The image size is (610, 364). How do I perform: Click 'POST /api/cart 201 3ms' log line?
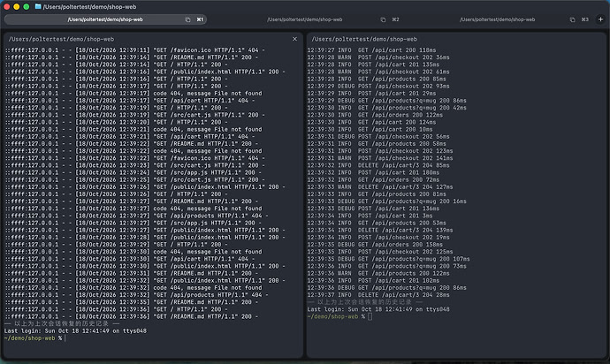(x=370, y=216)
